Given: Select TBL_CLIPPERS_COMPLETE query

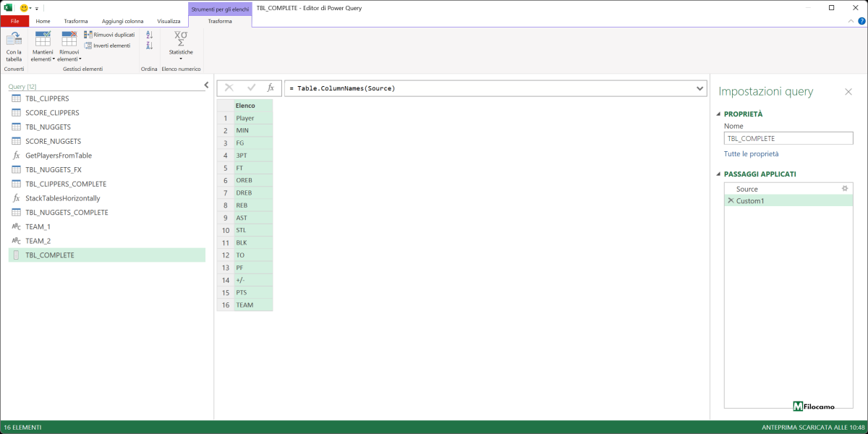Looking at the screenshot, I should click(x=107, y=184).
